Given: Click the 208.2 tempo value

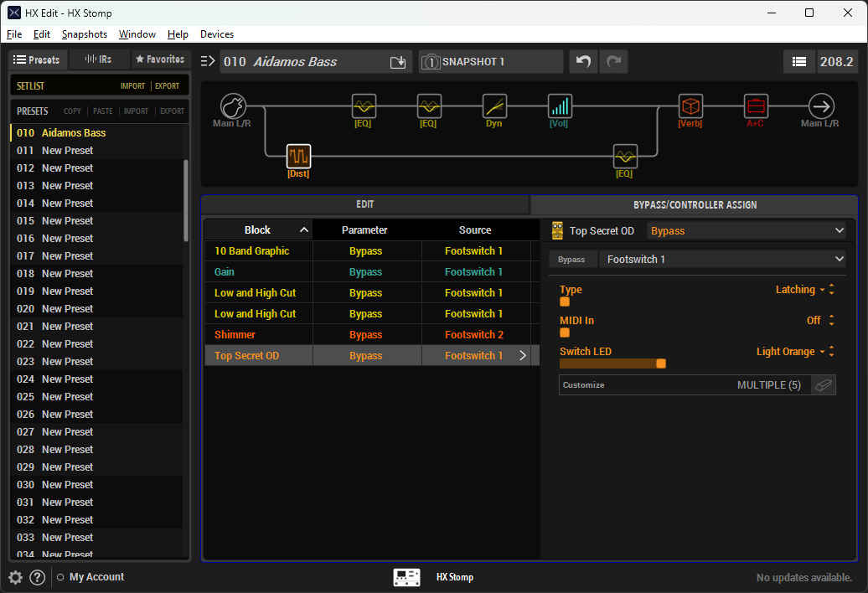Looking at the screenshot, I should pyautogui.click(x=836, y=61).
